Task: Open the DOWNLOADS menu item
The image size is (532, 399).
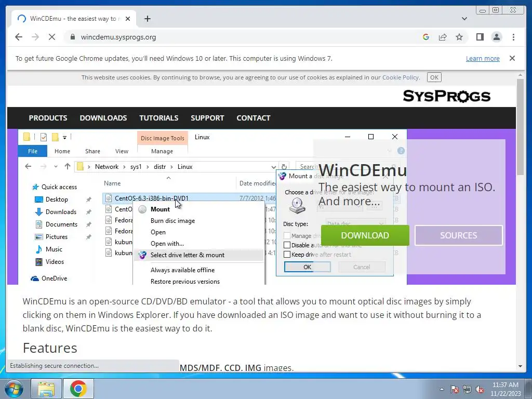Action: [x=103, y=118]
